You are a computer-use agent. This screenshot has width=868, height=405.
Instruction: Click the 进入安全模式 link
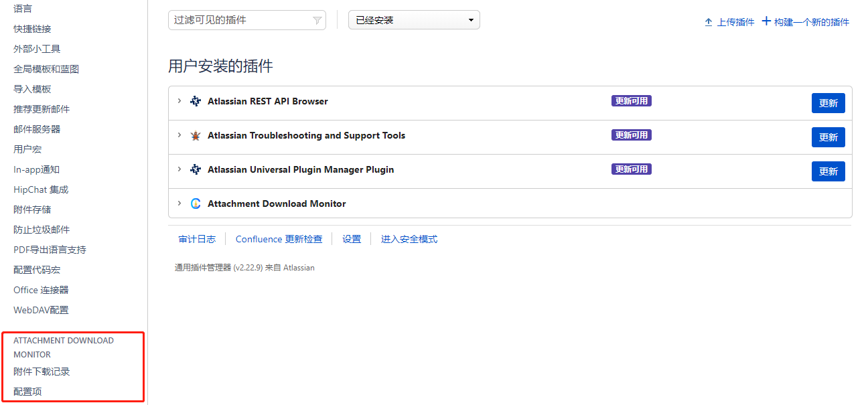tap(409, 239)
